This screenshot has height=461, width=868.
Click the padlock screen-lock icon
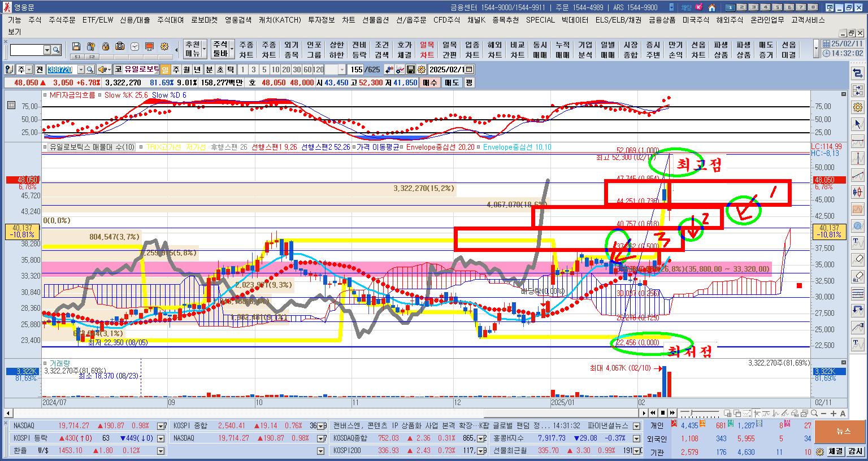[106, 46]
